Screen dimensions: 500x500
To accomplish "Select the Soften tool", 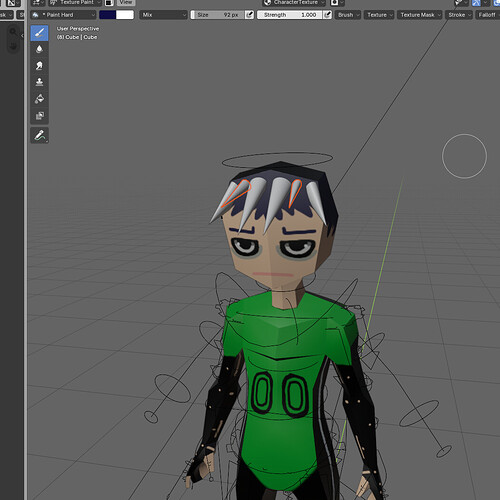I will (39, 49).
